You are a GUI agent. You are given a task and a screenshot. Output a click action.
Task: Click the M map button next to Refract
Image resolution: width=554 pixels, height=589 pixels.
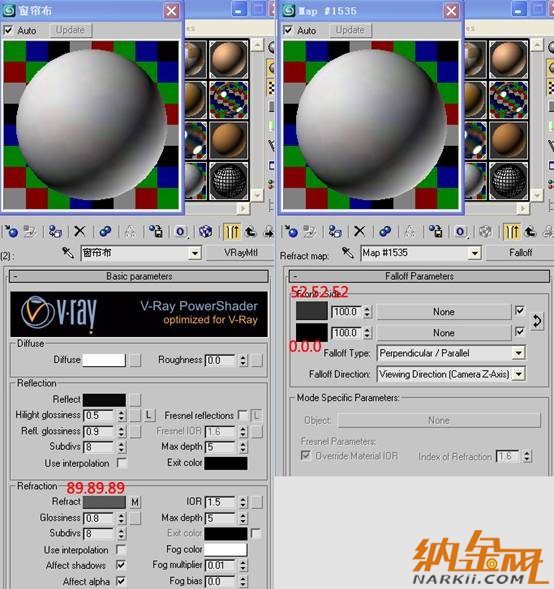point(135,502)
